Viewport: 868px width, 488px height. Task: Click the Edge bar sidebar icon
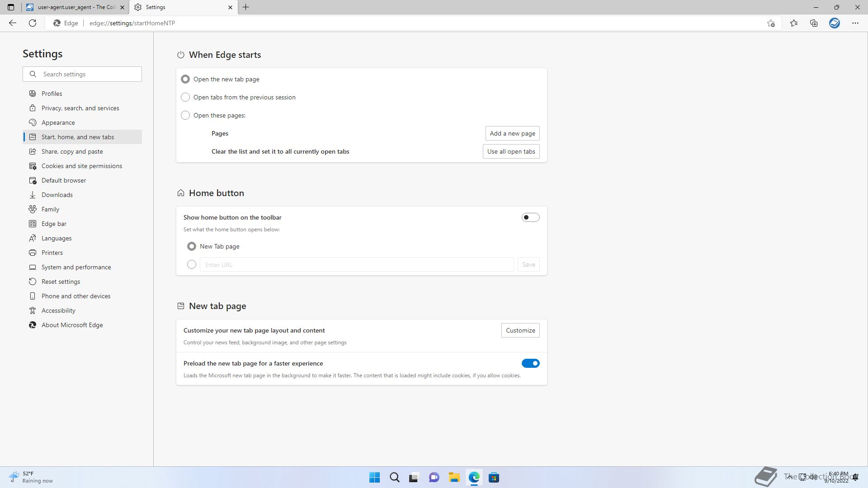tap(33, 224)
